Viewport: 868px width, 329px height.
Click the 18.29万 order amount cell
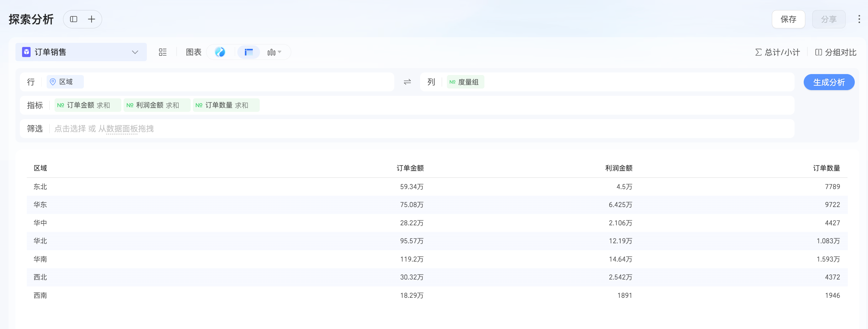click(x=412, y=295)
